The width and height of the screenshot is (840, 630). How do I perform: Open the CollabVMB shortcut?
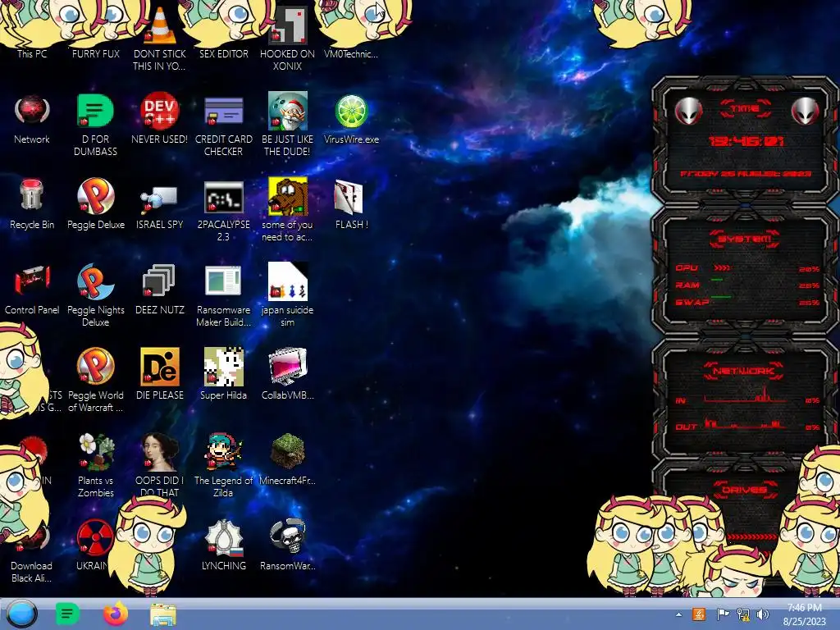point(288,367)
